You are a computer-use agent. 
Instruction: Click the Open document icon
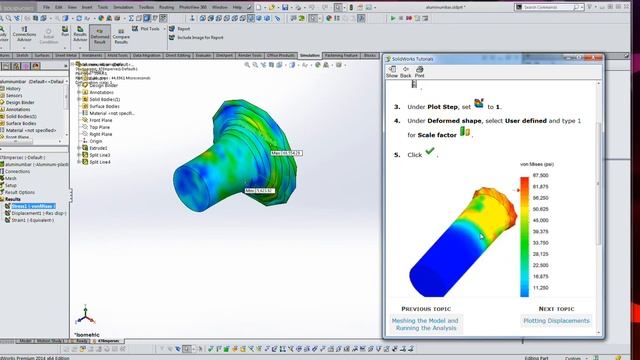coord(272,7)
